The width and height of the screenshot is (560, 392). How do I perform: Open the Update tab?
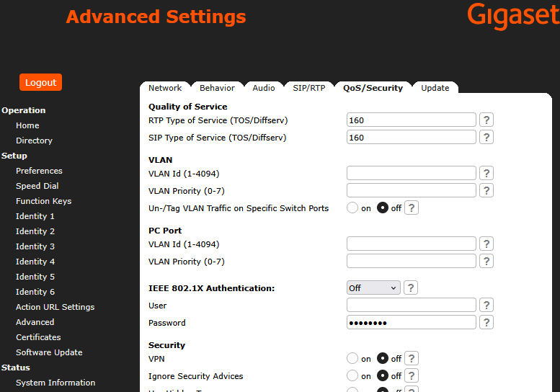tap(435, 88)
